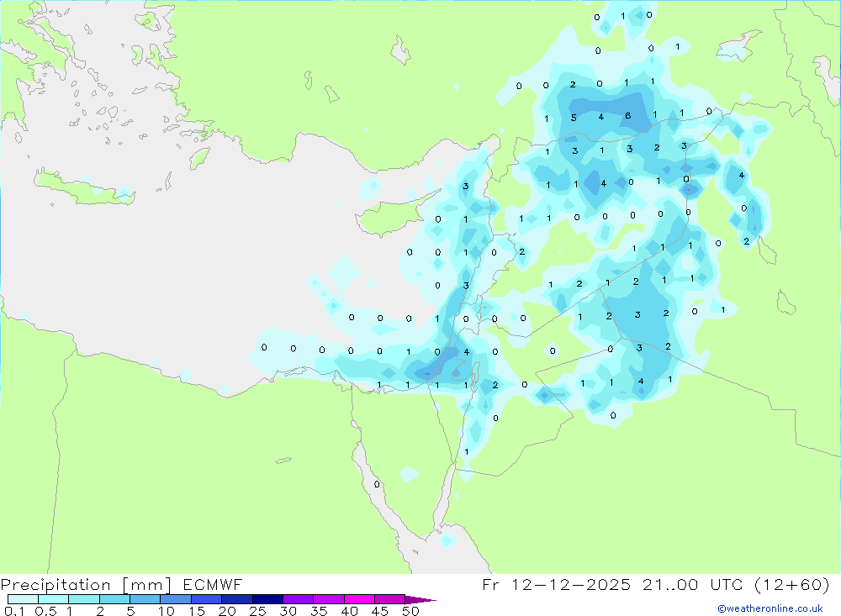
Task: Click the '0.1' legend label
Action: (14, 611)
